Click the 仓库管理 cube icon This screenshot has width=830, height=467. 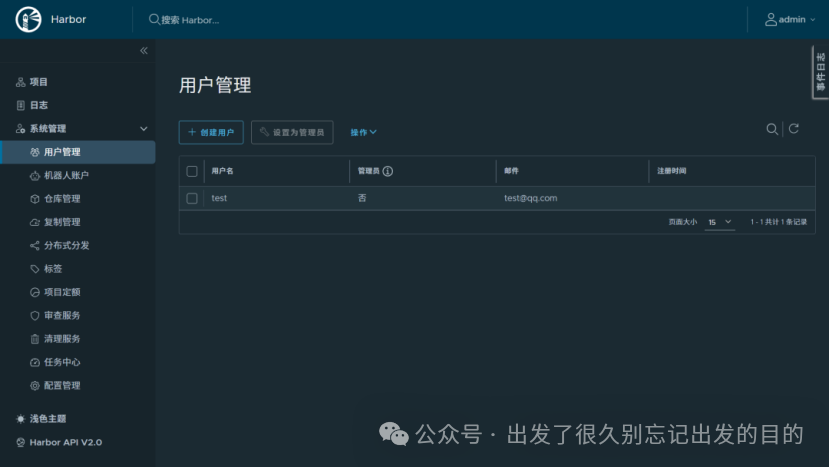[x=35, y=199]
